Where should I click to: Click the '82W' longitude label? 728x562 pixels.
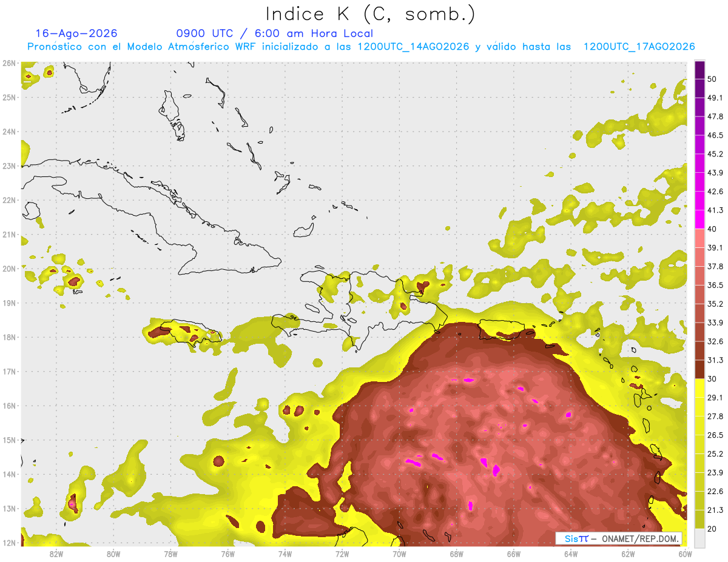pos(56,554)
